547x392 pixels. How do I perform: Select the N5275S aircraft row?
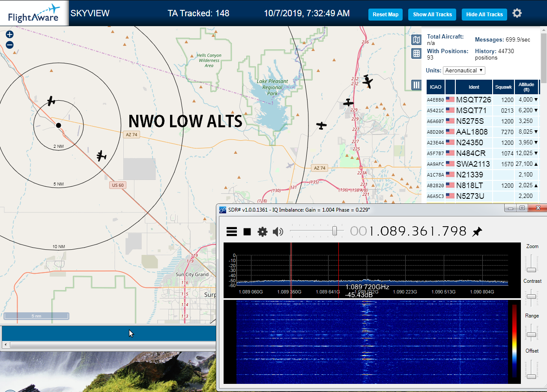[483, 121]
